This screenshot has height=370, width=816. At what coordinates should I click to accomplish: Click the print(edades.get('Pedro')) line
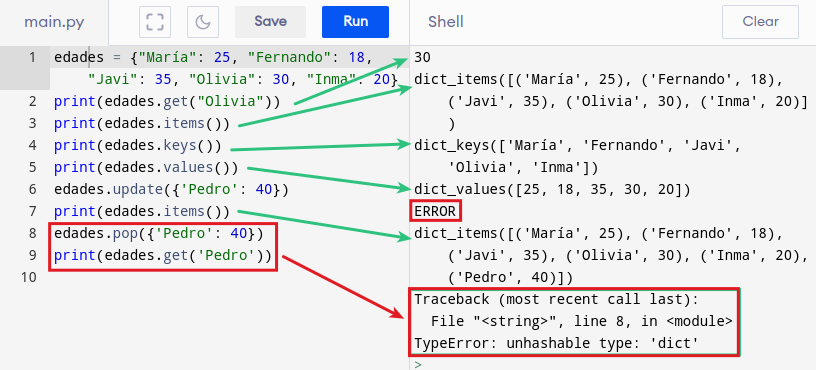[x=162, y=256]
